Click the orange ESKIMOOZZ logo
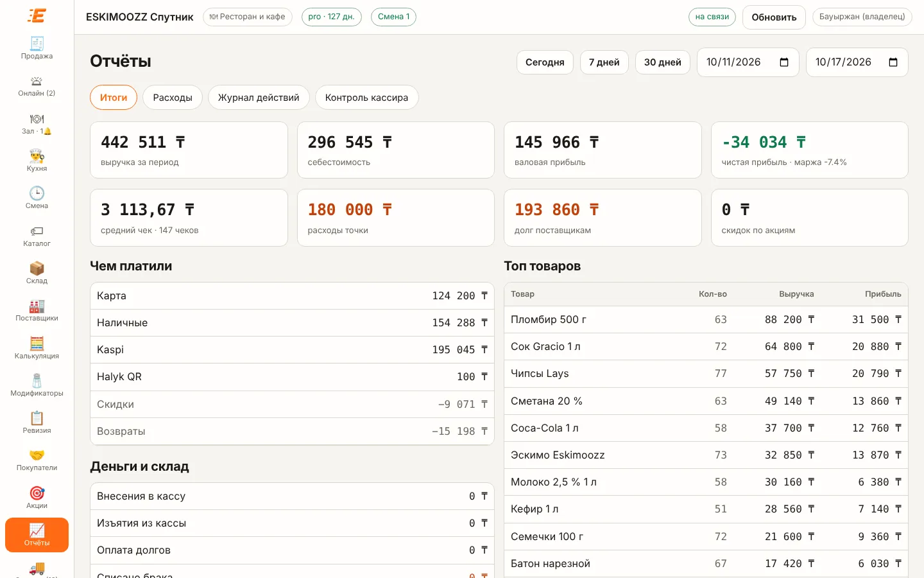Image resolution: width=924 pixels, height=578 pixels. click(37, 15)
